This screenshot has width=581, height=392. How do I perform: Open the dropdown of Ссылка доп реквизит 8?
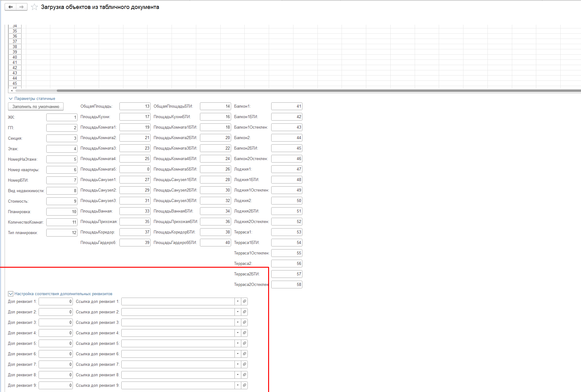[x=238, y=375]
